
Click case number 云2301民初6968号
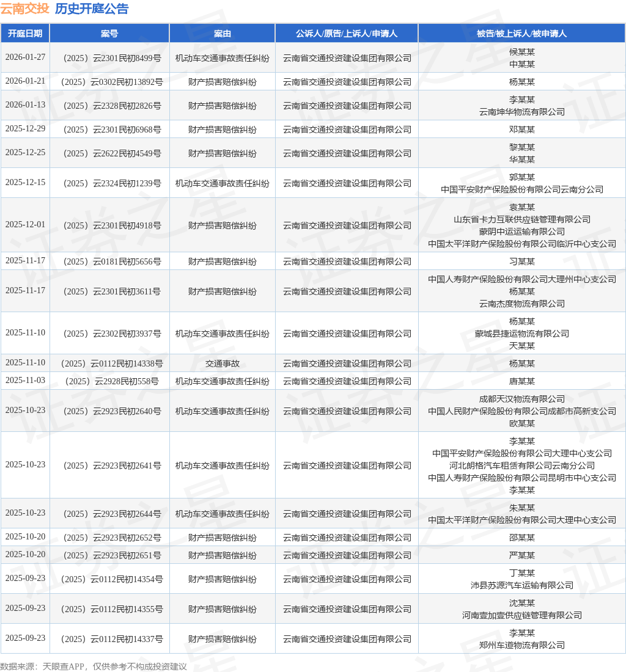(x=112, y=130)
